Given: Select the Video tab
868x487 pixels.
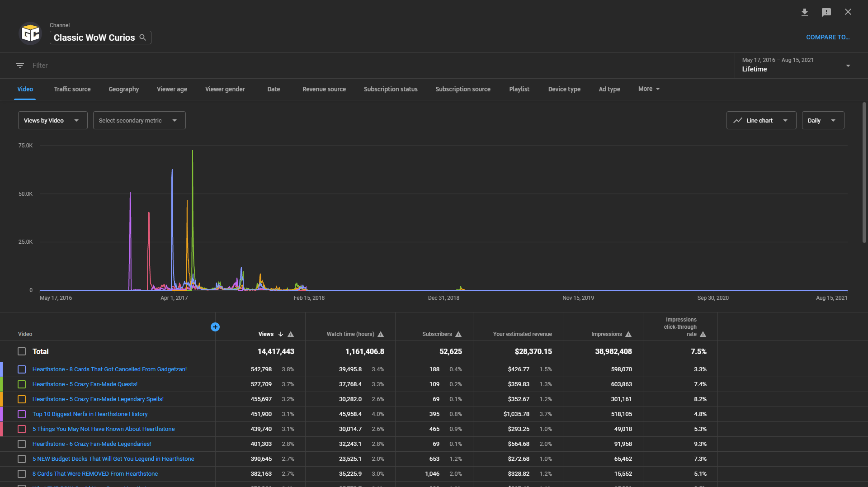Looking at the screenshot, I should (x=25, y=89).
